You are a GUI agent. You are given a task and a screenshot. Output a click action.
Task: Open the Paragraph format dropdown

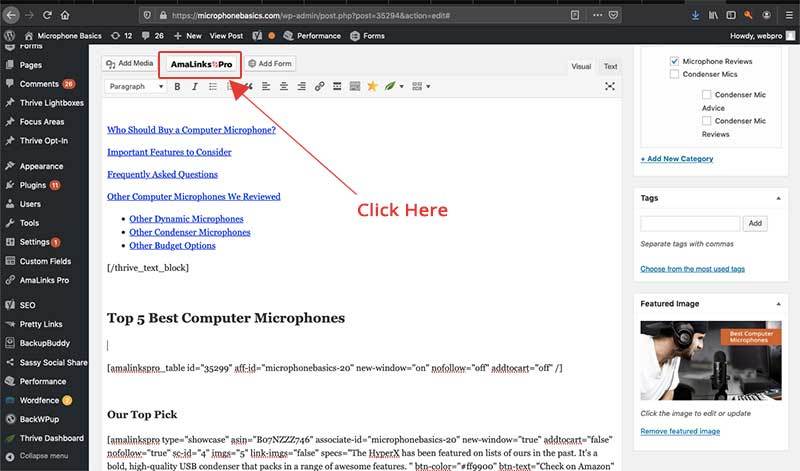pyautogui.click(x=136, y=86)
